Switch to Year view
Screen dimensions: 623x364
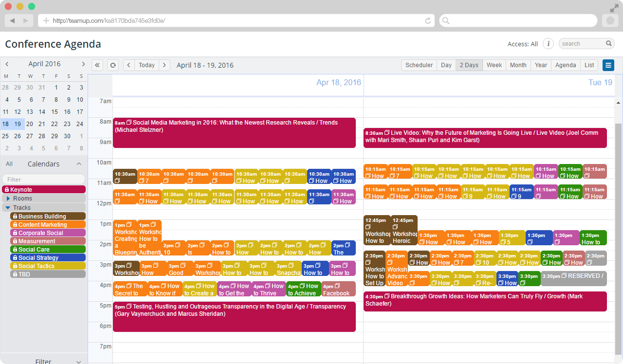pyautogui.click(x=541, y=65)
